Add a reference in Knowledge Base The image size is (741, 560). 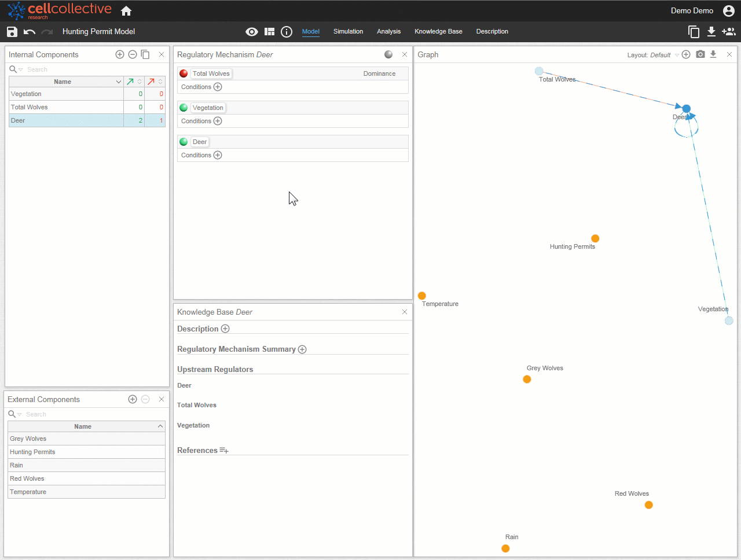tap(224, 451)
